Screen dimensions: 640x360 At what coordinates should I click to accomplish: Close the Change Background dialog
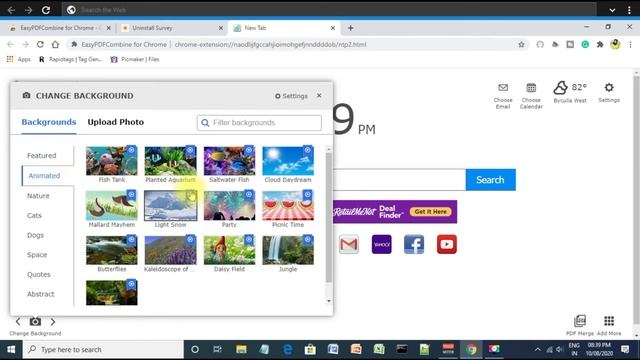pos(319,96)
